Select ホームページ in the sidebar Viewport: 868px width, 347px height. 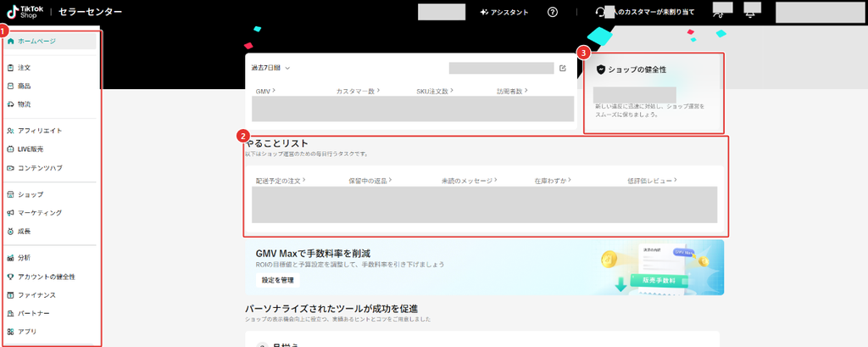pos(50,41)
